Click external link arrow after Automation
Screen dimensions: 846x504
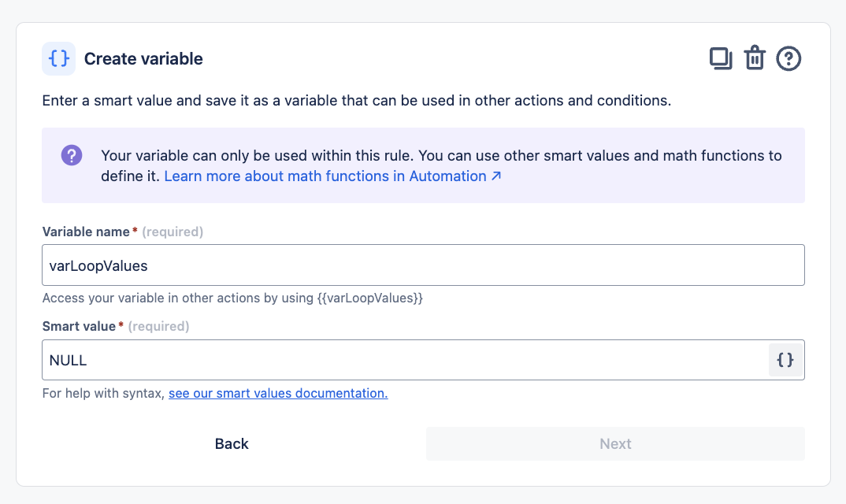pos(496,176)
